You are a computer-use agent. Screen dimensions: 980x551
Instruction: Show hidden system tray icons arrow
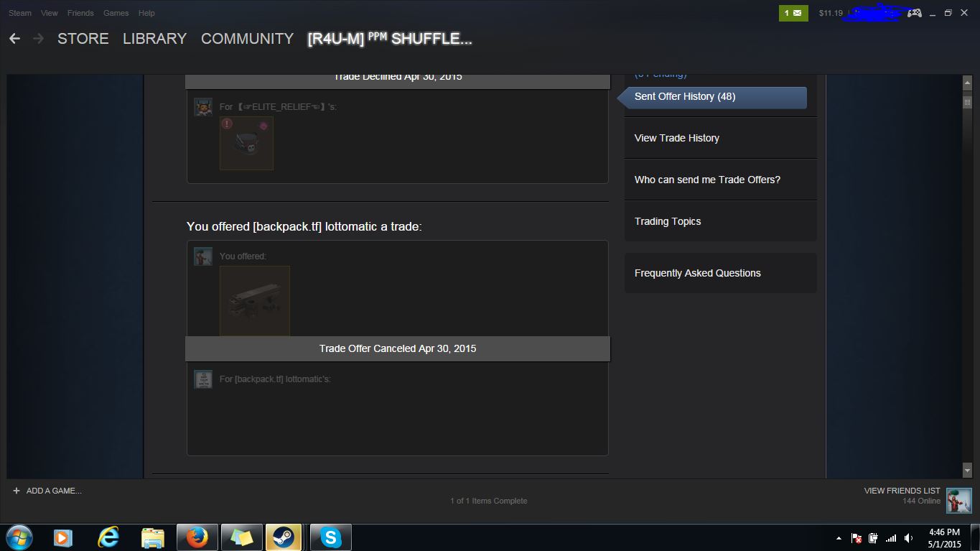pyautogui.click(x=839, y=538)
